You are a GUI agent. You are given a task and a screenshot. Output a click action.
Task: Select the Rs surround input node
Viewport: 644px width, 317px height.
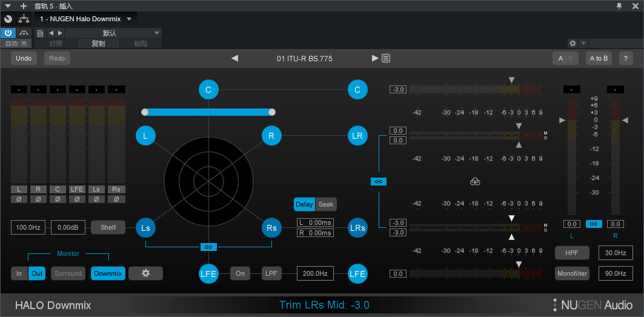tap(271, 228)
